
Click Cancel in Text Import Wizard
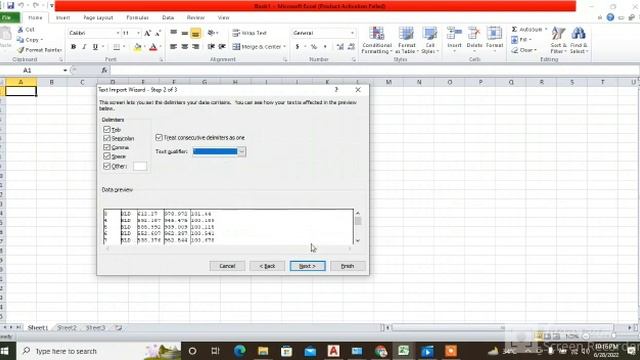[x=227, y=266]
